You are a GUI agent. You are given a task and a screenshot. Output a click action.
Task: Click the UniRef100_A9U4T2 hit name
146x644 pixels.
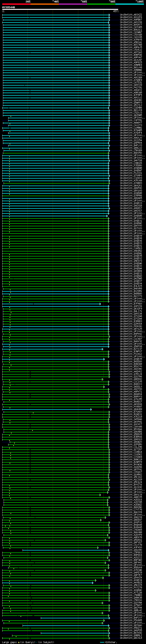pos(131,90)
